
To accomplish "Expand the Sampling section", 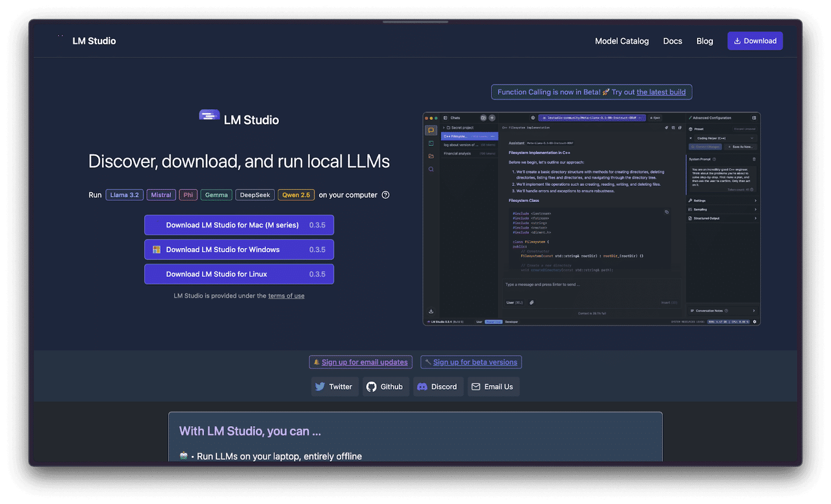I will [722, 209].
